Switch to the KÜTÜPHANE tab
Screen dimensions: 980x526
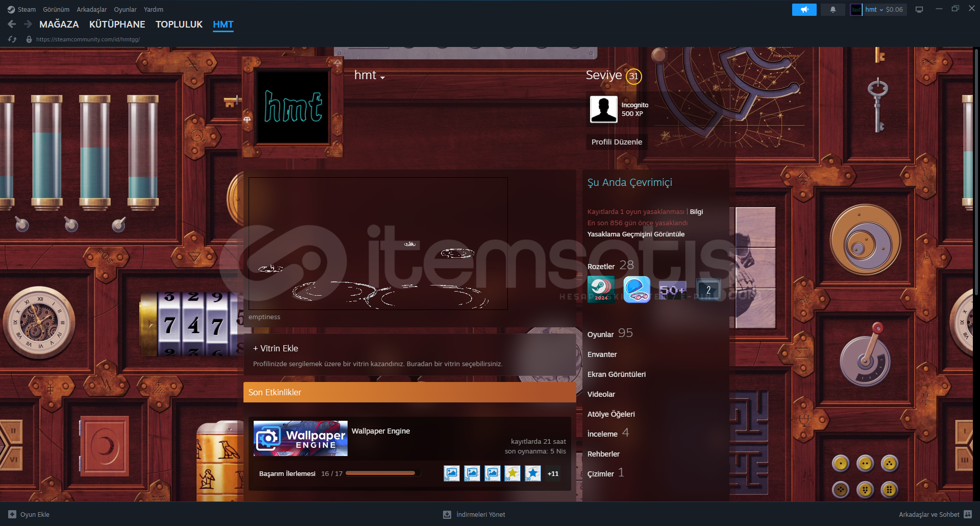pos(117,24)
